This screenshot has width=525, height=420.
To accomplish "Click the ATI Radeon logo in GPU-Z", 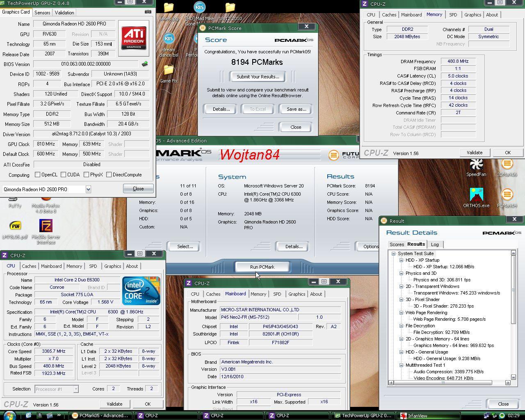I will (134, 38).
